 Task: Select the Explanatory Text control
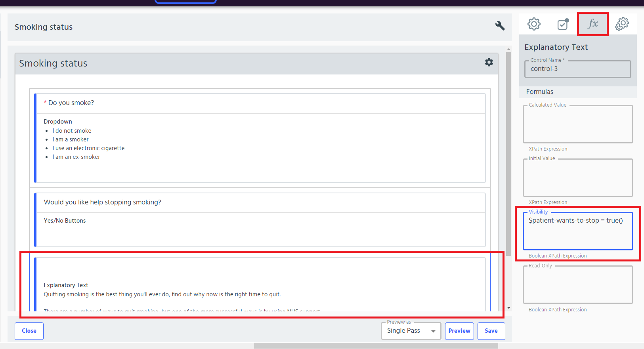tap(260, 284)
